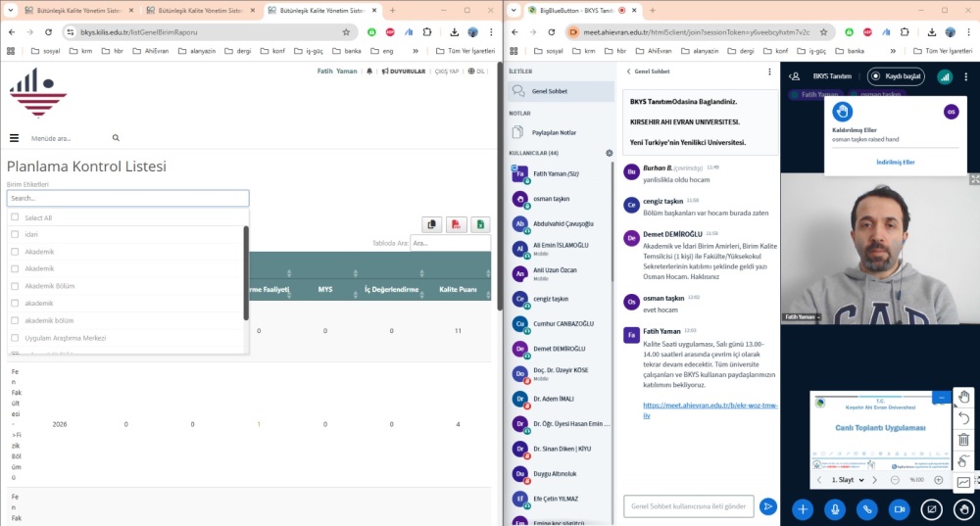The width and height of the screenshot is (980, 526).
Task: Click the phone audio button
Action: point(867,509)
